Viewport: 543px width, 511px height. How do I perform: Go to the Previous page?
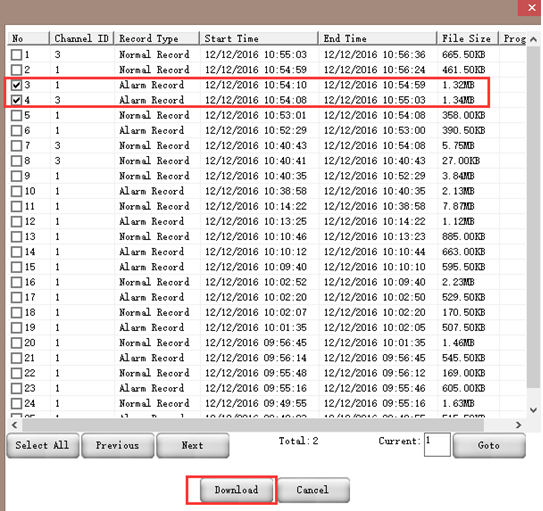[117, 445]
